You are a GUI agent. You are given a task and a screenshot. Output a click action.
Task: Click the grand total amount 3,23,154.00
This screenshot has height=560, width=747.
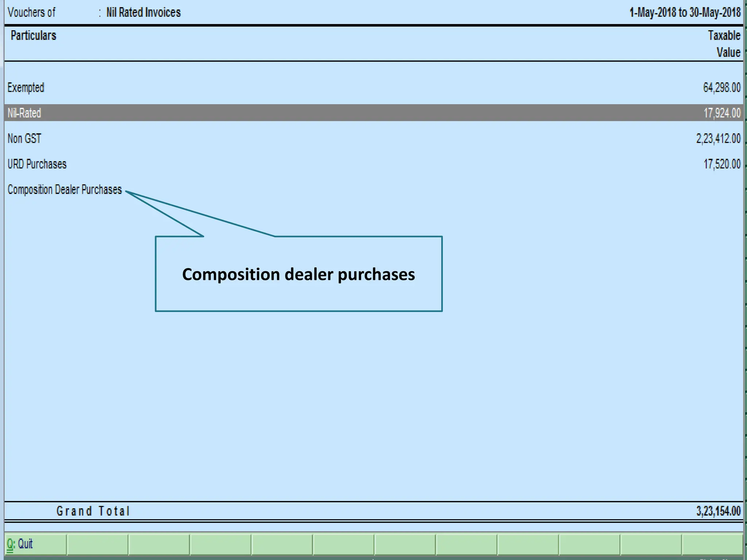[718, 511]
